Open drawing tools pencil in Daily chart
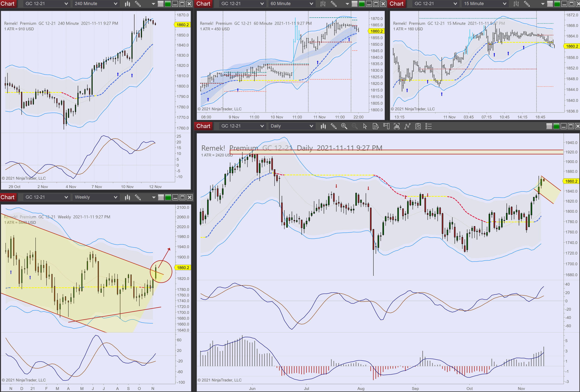The height and width of the screenshot is (392, 580). tap(334, 126)
